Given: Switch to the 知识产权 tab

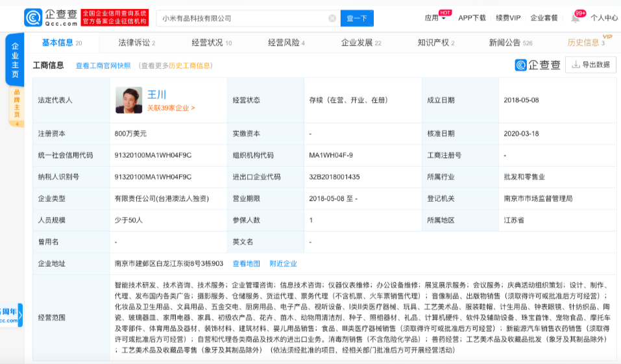Looking at the screenshot, I should pos(435,43).
